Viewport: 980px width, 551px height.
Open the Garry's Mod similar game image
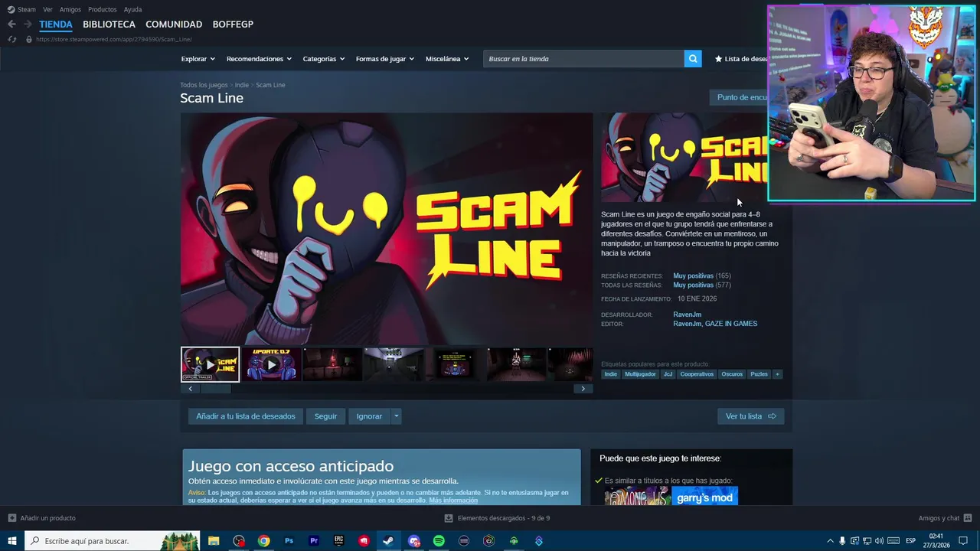click(x=704, y=497)
